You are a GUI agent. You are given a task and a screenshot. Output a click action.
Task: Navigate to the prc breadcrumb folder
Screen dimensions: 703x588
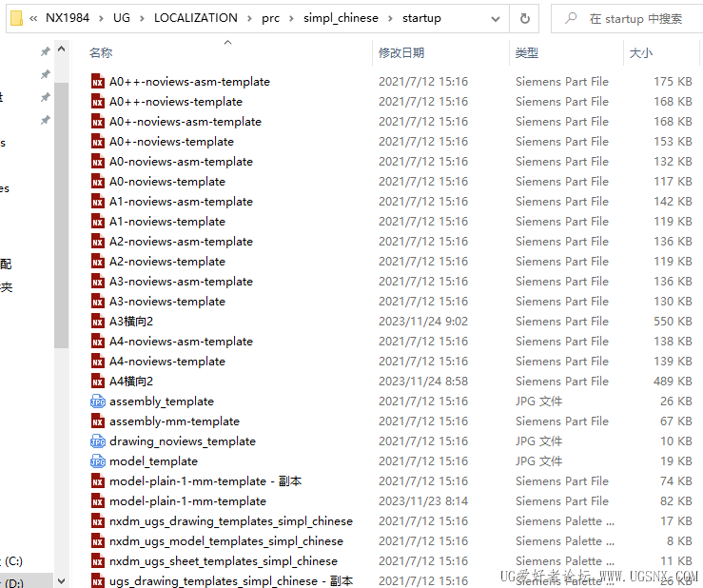click(x=271, y=18)
